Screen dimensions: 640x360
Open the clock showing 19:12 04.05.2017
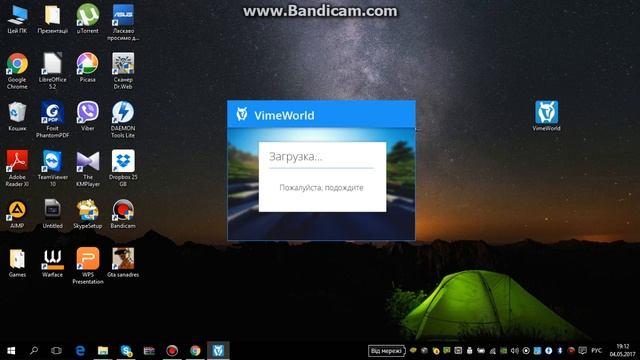pos(622,350)
